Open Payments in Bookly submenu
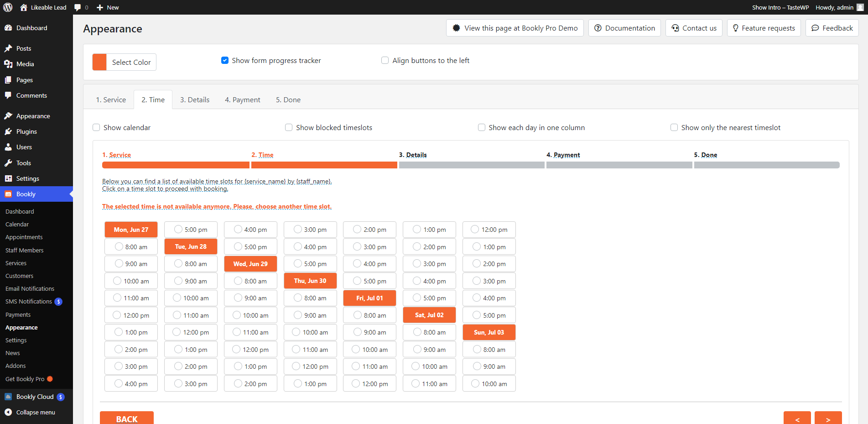This screenshot has width=868, height=424. pyautogui.click(x=18, y=314)
